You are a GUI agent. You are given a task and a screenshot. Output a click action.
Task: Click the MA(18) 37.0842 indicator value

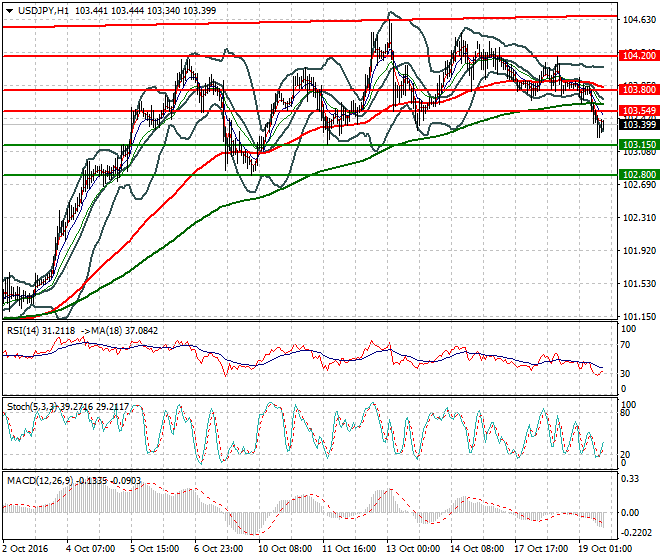pyautogui.click(x=125, y=331)
